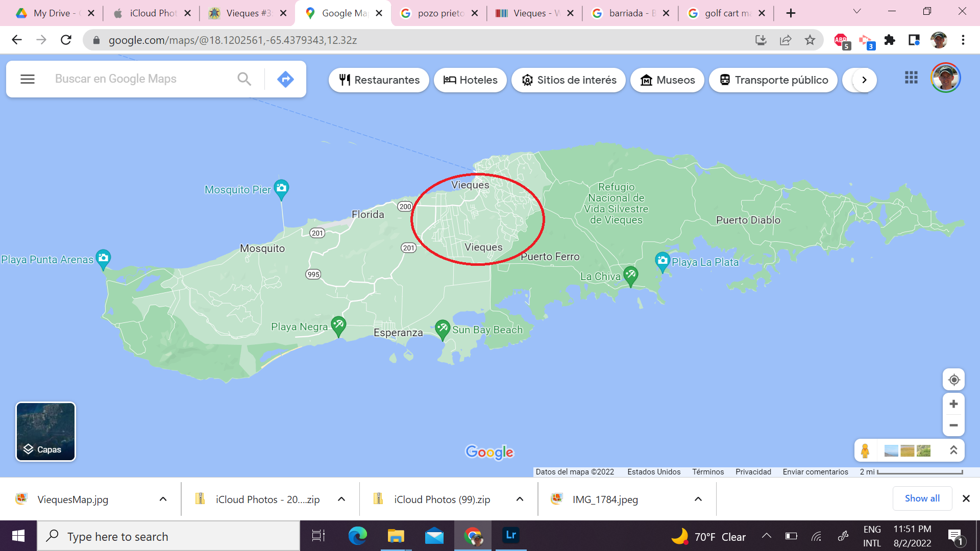The image size is (980, 551).
Task: Open the Mail app from taskbar
Action: 434,536
